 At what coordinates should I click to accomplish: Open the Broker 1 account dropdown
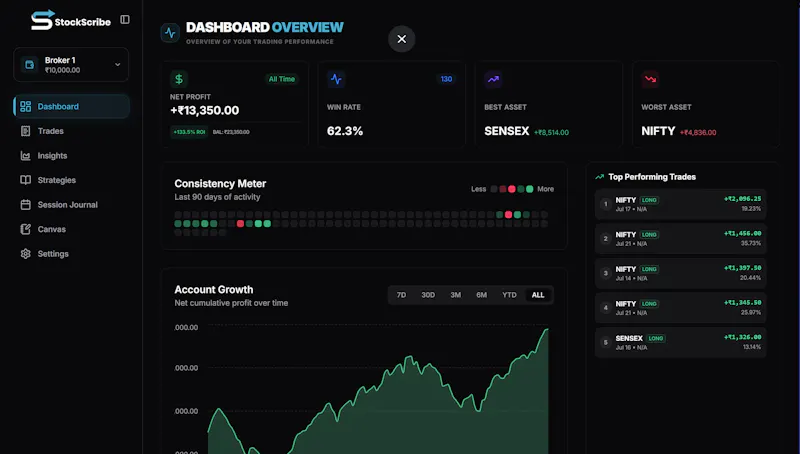tap(71, 65)
